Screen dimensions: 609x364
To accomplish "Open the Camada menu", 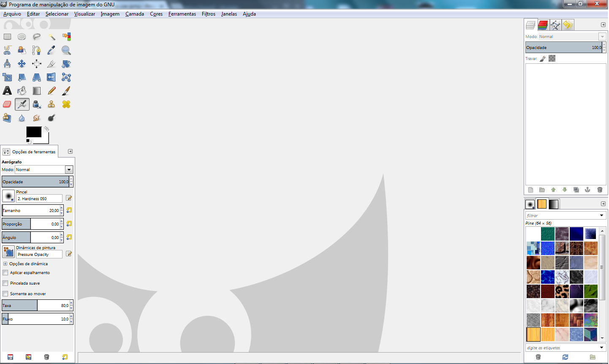I will [135, 14].
